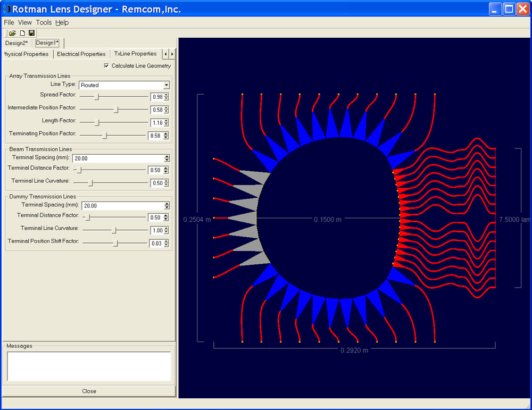Switch to the Electrical Properties tab
Viewport: 532px width, 410px height.
point(82,54)
